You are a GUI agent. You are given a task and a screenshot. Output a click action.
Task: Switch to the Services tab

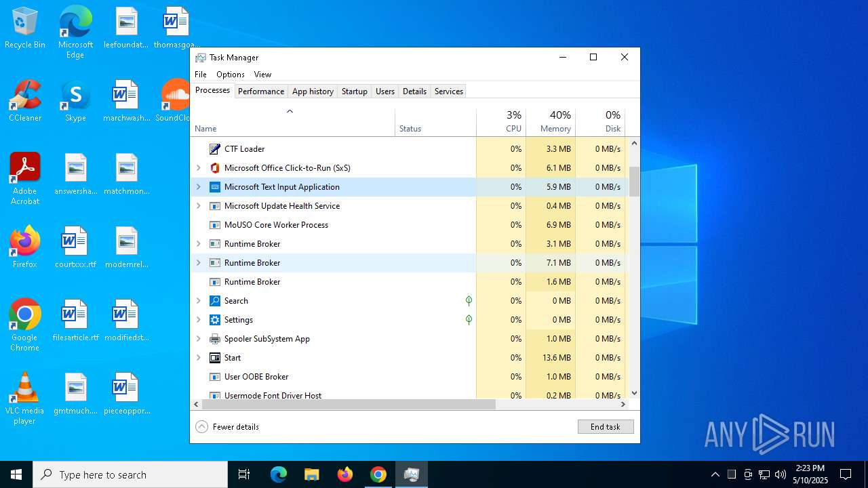tap(449, 91)
